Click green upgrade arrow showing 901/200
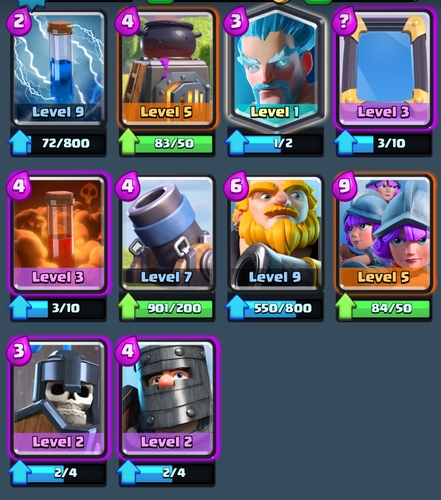 point(128,307)
